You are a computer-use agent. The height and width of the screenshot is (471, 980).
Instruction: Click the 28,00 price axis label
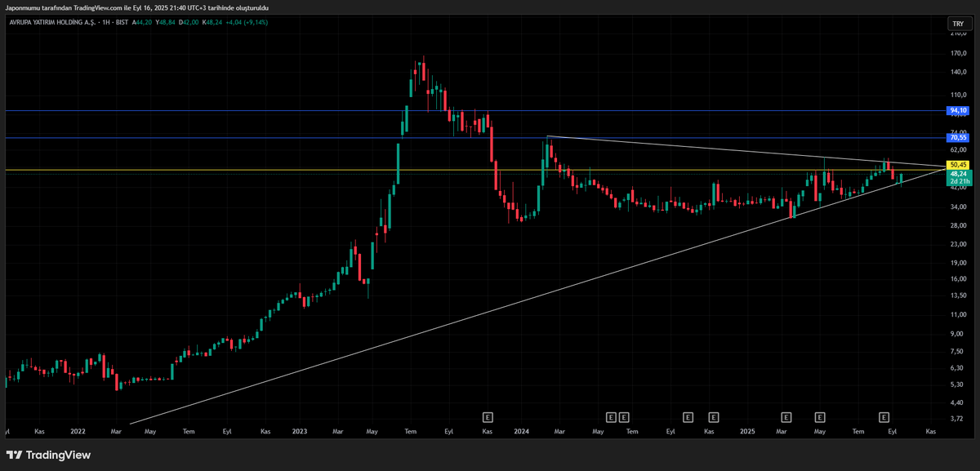(x=957, y=225)
